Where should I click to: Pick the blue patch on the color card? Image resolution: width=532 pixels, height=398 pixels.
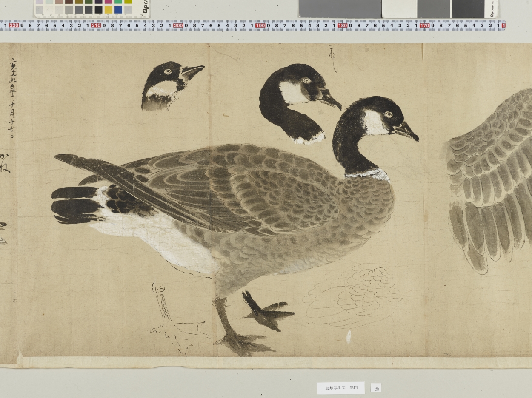118,9
